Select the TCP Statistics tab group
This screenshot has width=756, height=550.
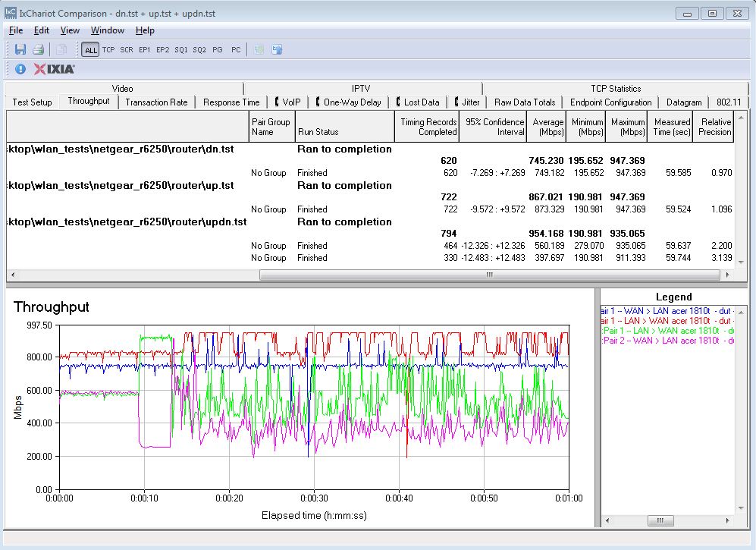click(x=616, y=88)
